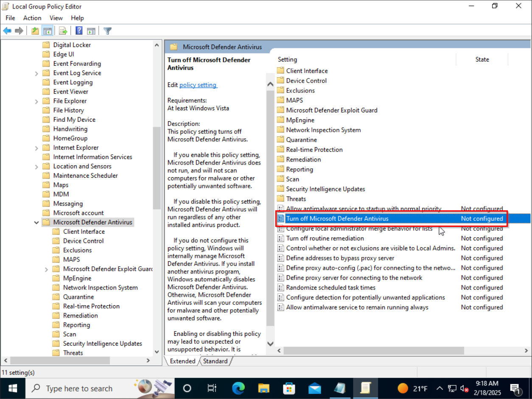The image size is (532, 399).
Task: Select Maintenance Scheduler in the console tree
Action: (86, 176)
